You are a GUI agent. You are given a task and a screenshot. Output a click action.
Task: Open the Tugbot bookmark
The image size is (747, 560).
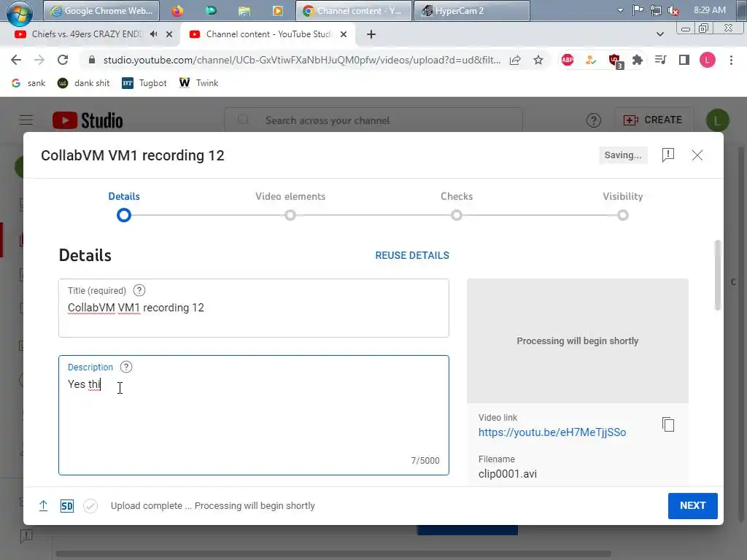coord(144,83)
